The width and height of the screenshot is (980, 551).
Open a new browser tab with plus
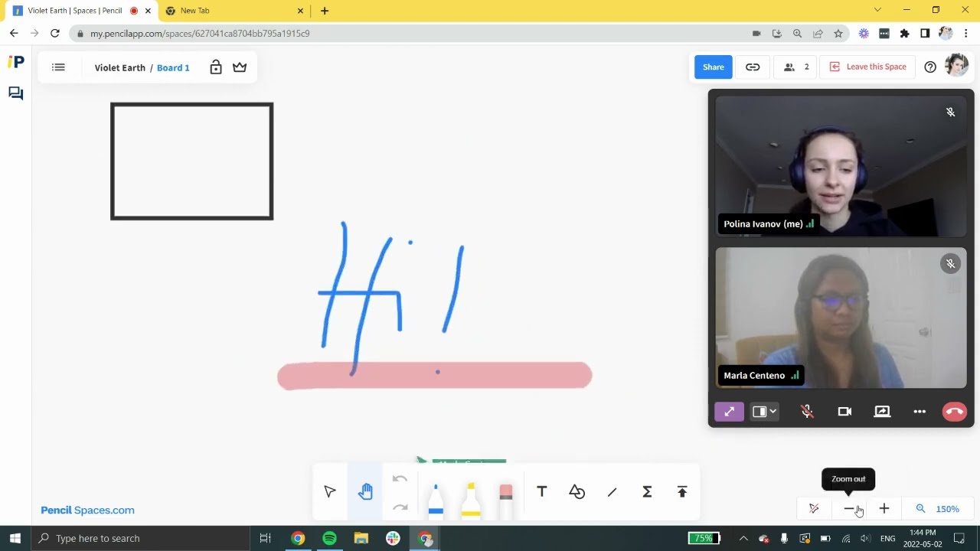click(325, 11)
